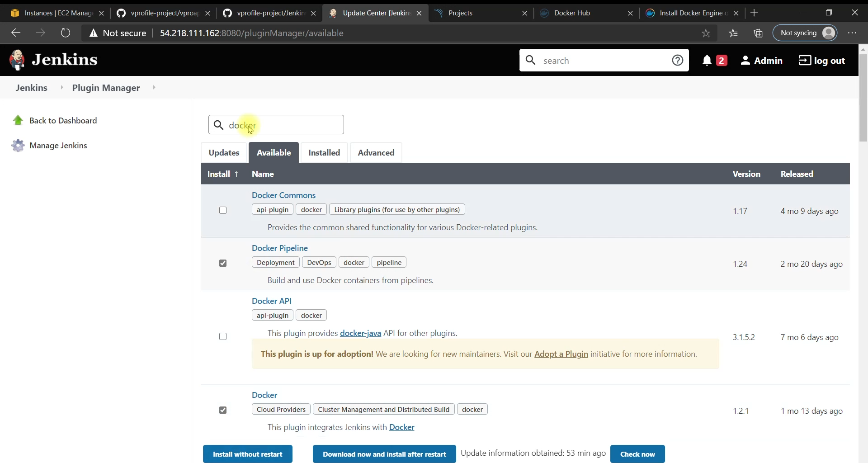The height and width of the screenshot is (463, 868).
Task: Switch to the Available tab
Action: [x=274, y=153]
